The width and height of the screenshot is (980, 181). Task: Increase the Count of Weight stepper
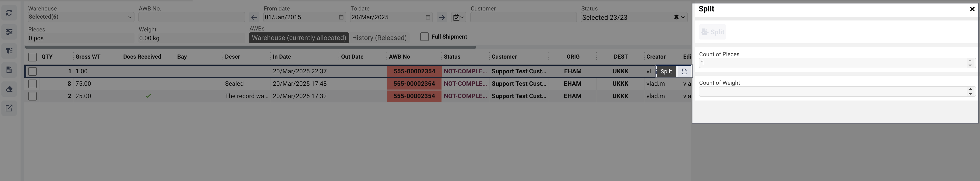(x=970, y=89)
